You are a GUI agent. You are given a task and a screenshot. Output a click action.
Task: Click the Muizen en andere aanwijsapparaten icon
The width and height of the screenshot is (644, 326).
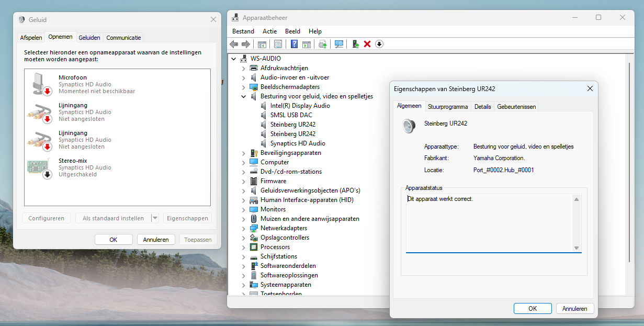(254, 219)
